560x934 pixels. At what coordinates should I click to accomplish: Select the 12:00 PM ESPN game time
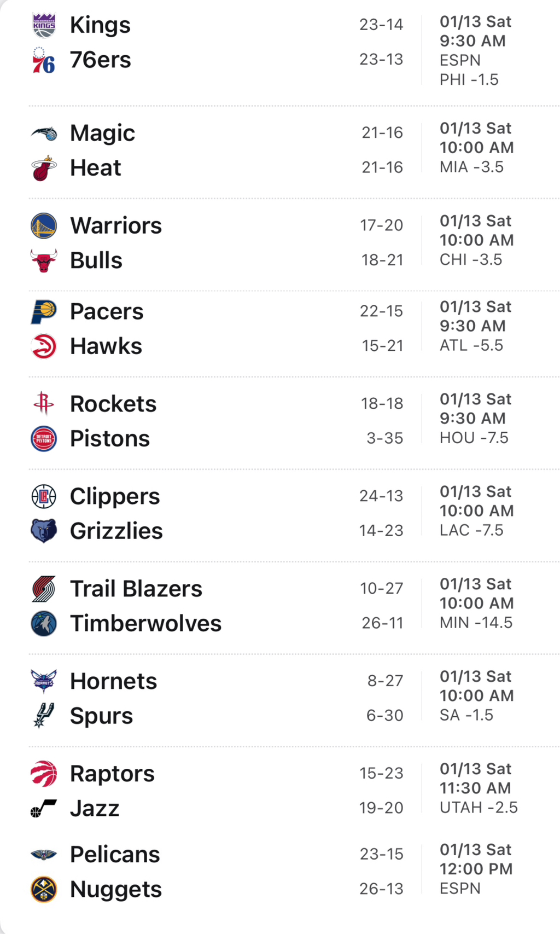(x=476, y=869)
